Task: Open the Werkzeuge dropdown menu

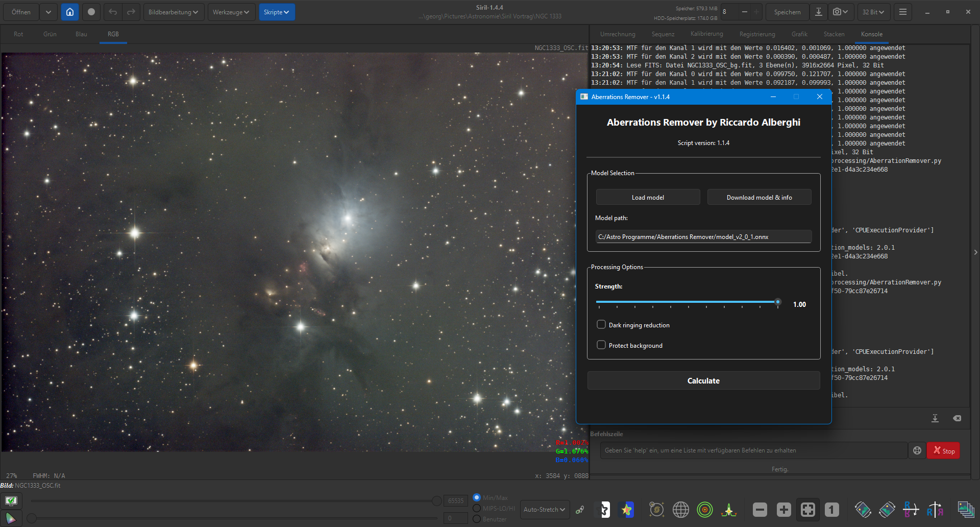Action: 231,12
